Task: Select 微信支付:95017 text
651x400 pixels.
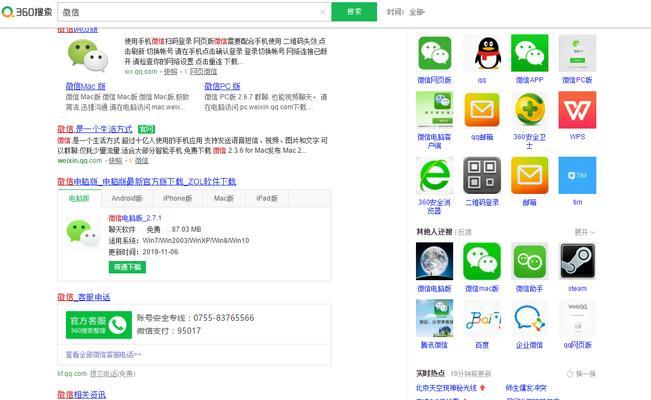Action: tap(169, 331)
